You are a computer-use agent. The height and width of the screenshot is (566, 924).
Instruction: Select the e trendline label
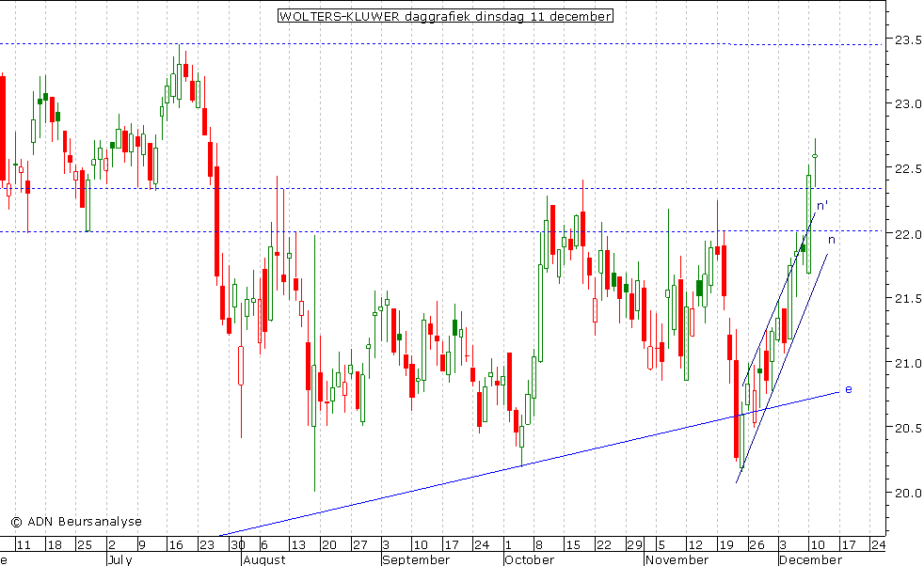point(849,389)
